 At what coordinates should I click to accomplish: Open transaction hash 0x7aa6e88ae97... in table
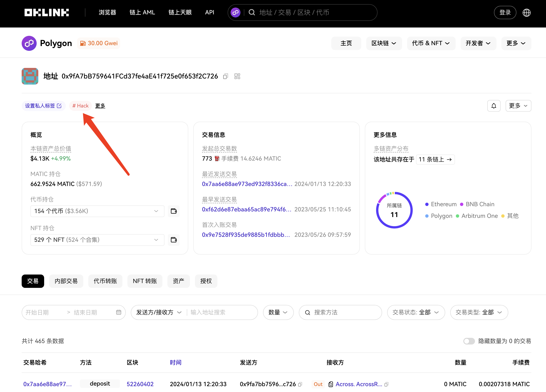pos(47,384)
